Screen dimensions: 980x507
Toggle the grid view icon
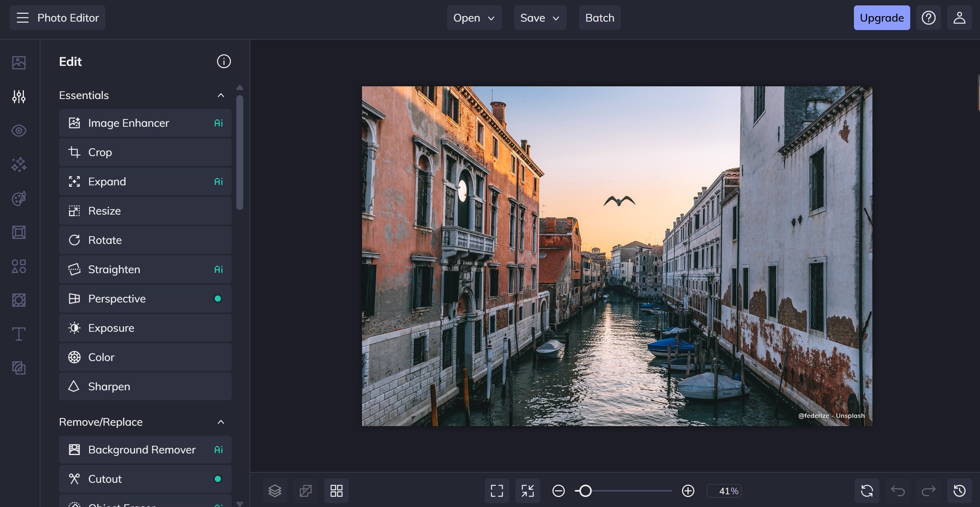pyautogui.click(x=336, y=491)
